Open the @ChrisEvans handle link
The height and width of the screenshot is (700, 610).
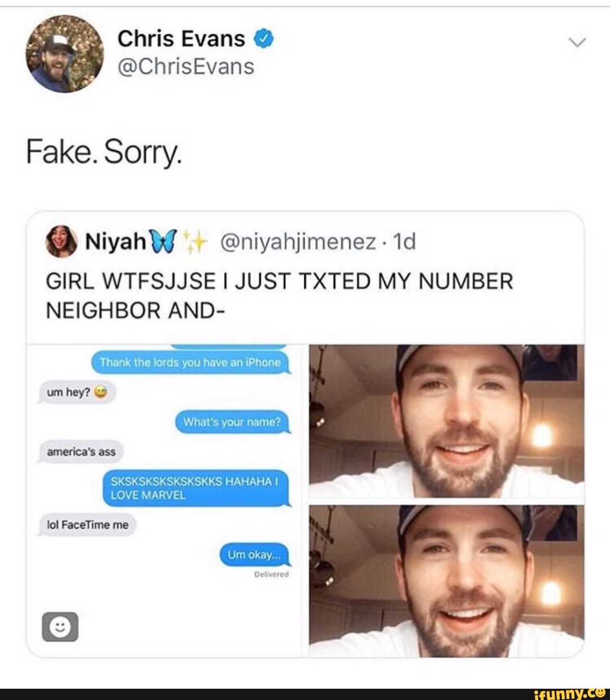point(186,67)
